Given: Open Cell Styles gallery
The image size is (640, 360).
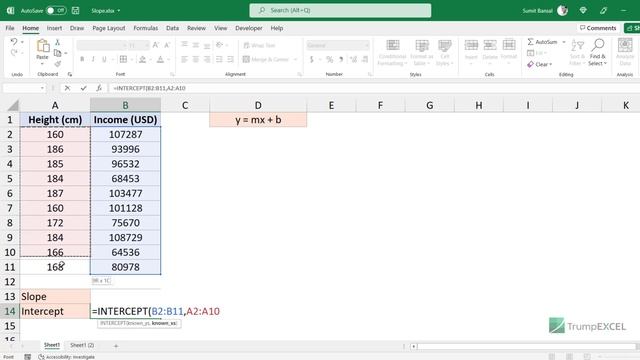Looking at the screenshot, I should (x=445, y=52).
